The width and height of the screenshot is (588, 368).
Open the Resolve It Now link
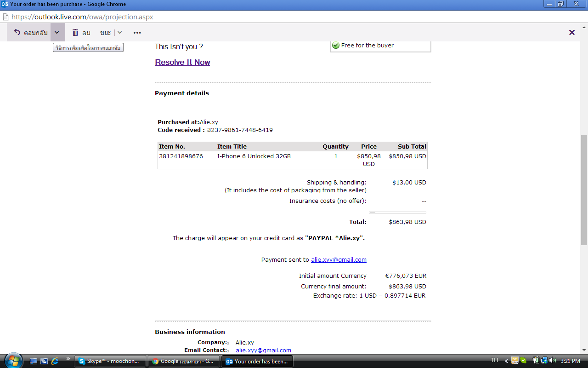click(x=182, y=62)
